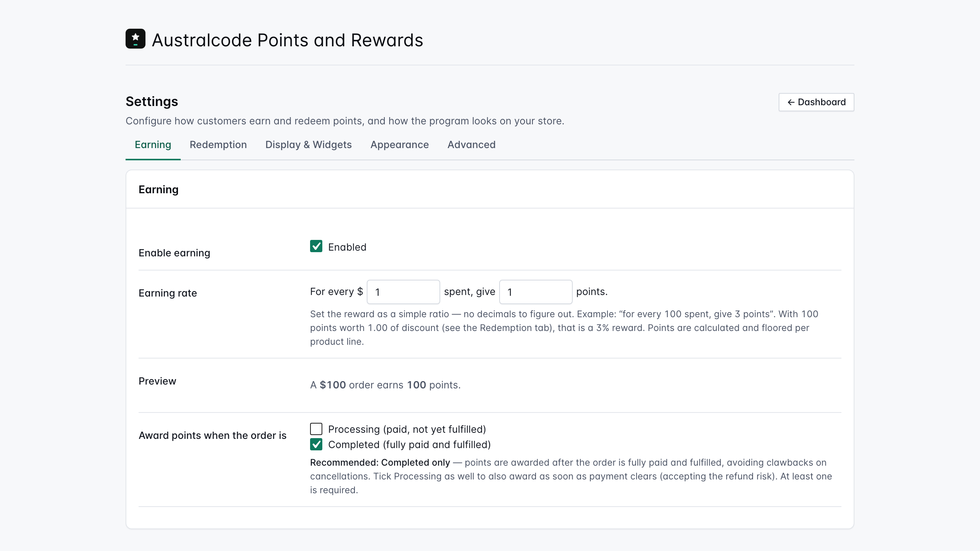Untick the Completed order status checkbox
This screenshot has height=551, width=980.
(316, 444)
